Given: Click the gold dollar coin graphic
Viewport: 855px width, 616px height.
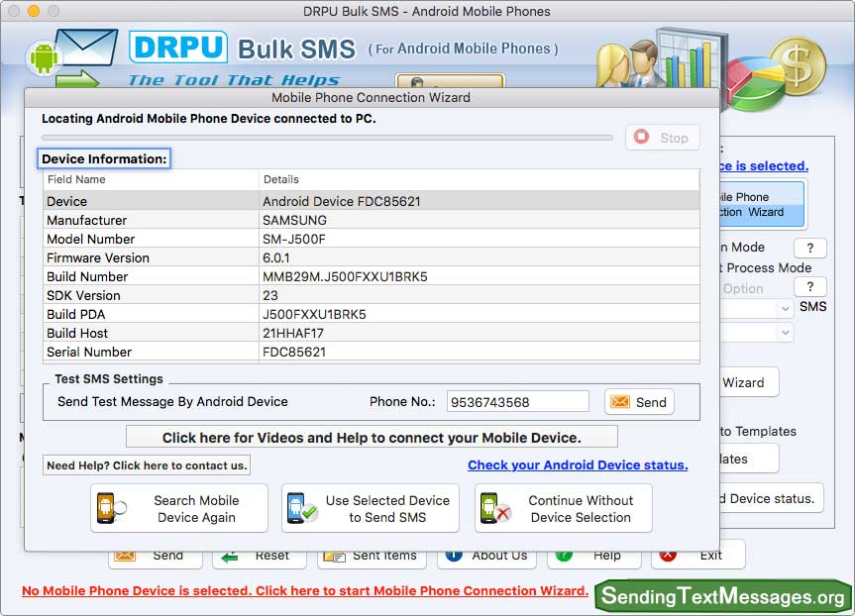Looking at the screenshot, I should (x=798, y=66).
